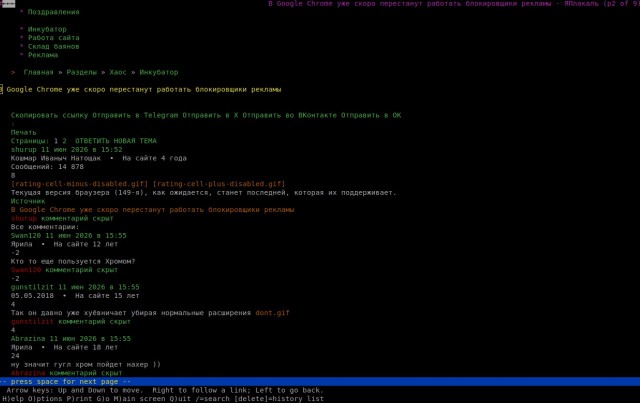Go to Хаос in the breadcrumb
The width and height of the screenshot is (640, 403).
[118, 72]
